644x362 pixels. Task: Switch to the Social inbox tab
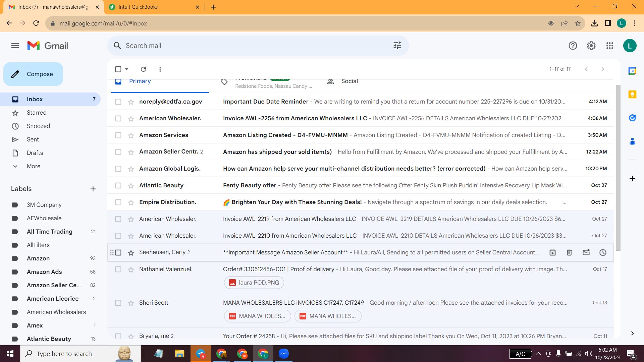coord(350,81)
